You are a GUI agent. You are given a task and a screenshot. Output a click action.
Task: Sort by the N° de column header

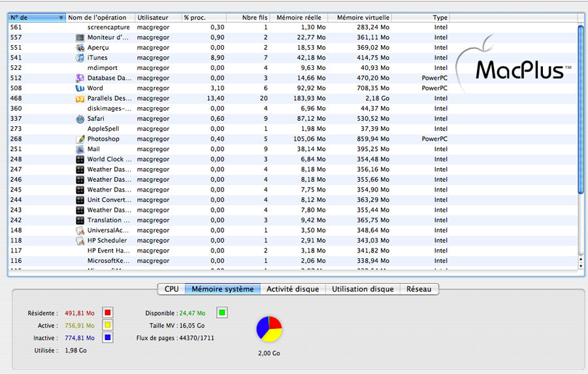[x=37, y=18]
